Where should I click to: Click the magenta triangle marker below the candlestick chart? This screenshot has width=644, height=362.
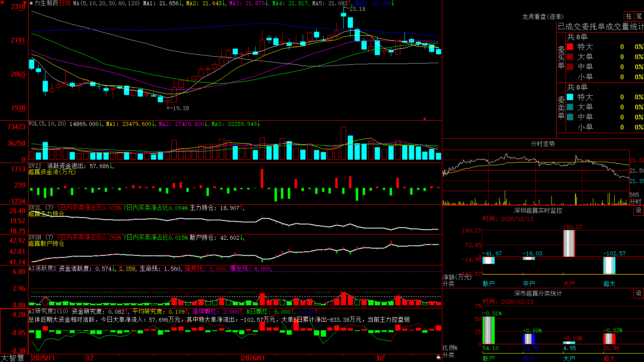pyautogui.click(x=424, y=119)
